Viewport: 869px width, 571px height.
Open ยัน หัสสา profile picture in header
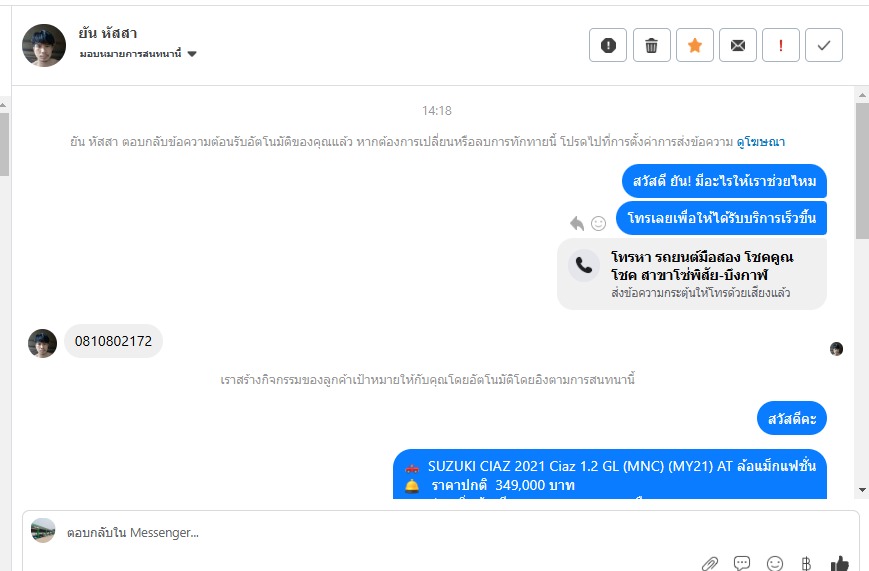44,45
